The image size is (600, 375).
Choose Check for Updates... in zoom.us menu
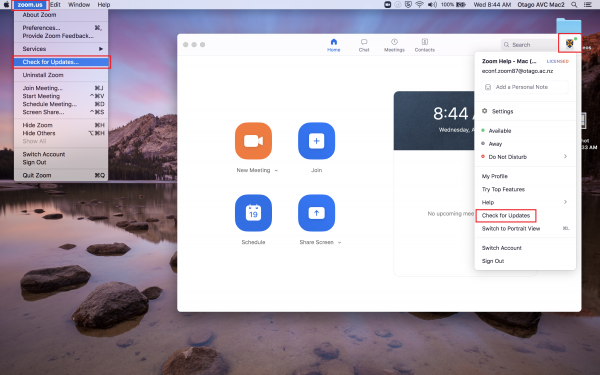point(61,62)
